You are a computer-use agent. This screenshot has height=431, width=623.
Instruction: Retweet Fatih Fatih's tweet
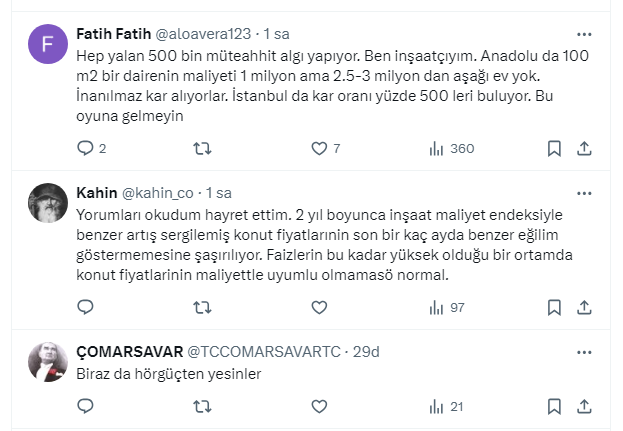click(x=201, y=149)
